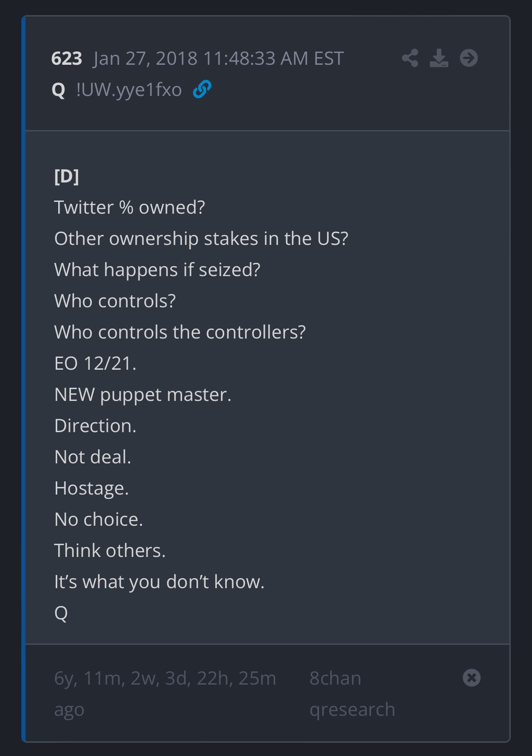
Task: Click the elapsed time text ago label
Action: [x=70, y=709]
